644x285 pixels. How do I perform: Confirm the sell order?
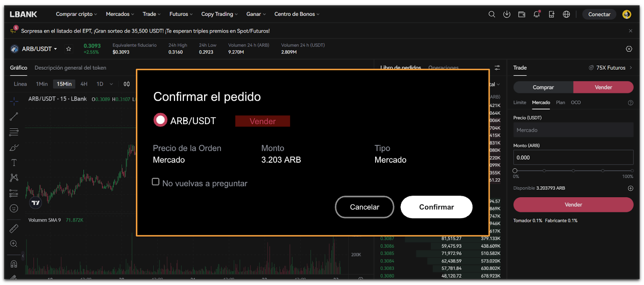pyautogui.click(x=436, y=207)
